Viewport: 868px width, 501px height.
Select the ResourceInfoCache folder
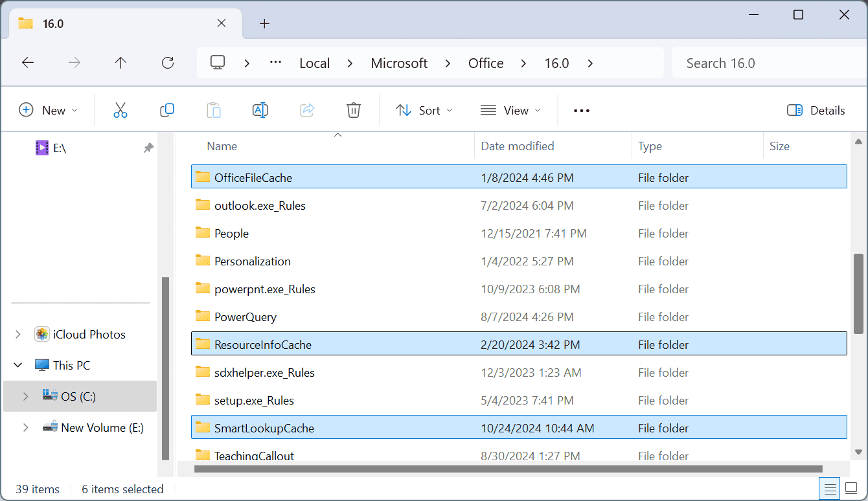[x=520, y=344]
